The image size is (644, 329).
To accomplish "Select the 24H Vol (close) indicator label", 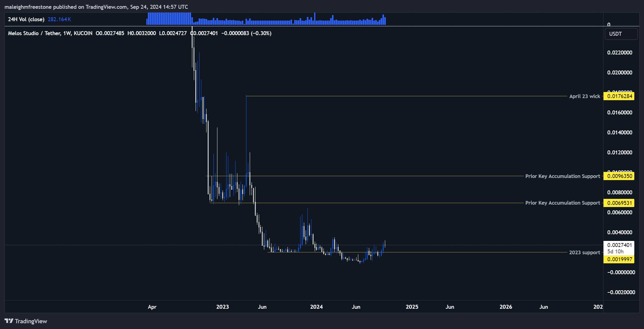I will (x=26, y=19).
